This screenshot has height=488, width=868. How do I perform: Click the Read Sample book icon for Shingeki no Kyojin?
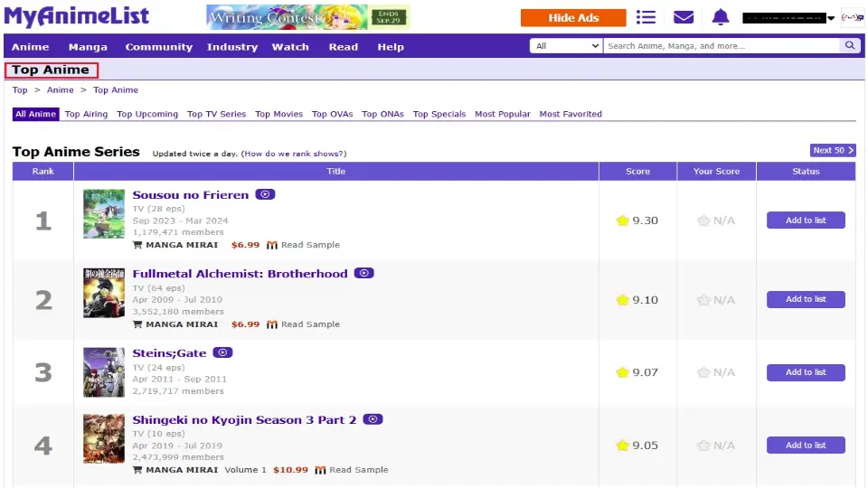coord(320,470)
